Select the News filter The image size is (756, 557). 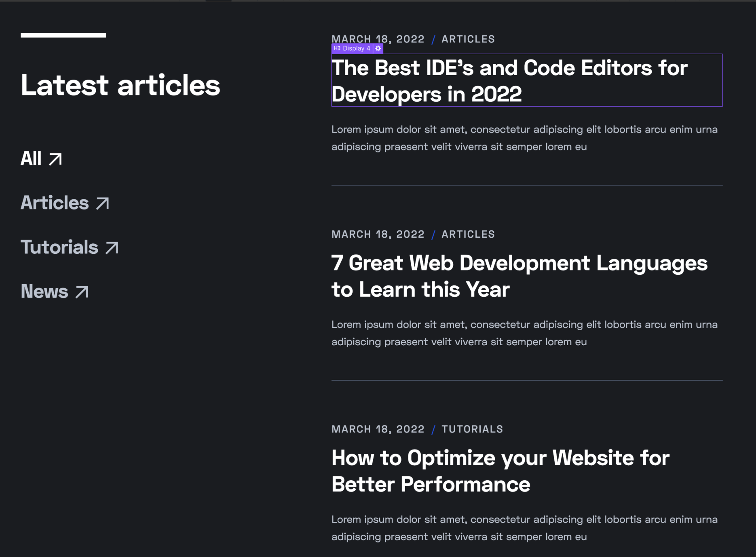(x=44, y=291)
